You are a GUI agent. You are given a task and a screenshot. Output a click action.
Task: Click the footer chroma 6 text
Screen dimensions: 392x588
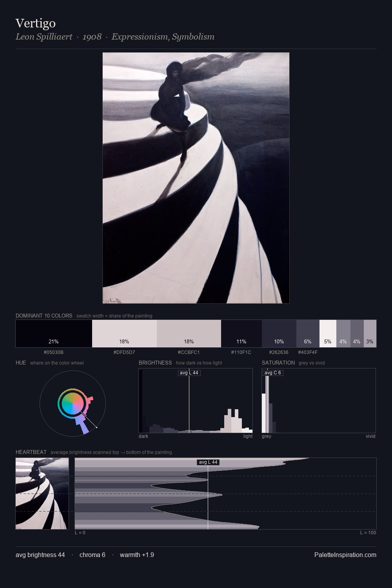pyautogui.click(x=93, y=555)
